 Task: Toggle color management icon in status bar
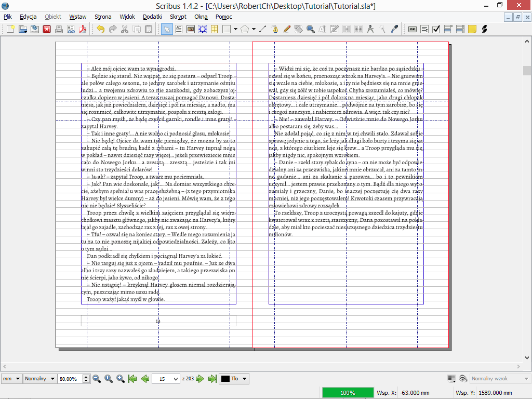coord(451,379)
